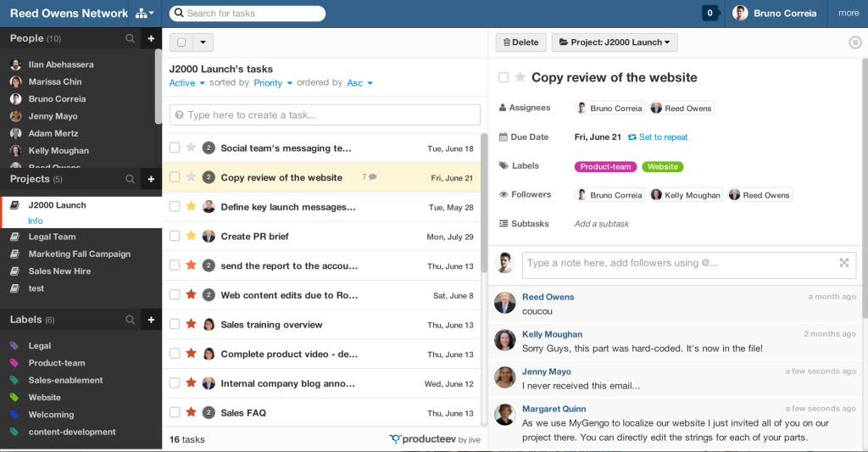This screenshot has height=452, width=868.
Task: Open the network switcher icon beside Reed Owens Network
Action: pos(144,14)
